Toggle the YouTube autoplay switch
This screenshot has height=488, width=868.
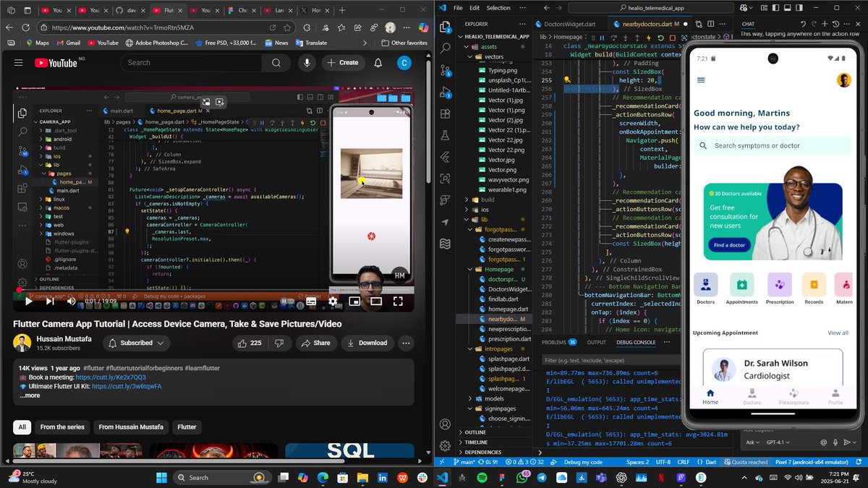click(x=288, y=301)
